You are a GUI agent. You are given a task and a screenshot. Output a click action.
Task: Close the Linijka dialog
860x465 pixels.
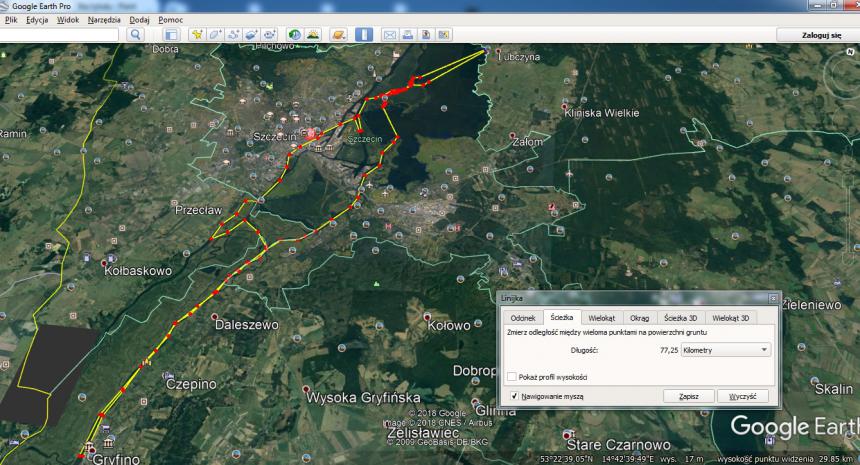tap(773, 298)
